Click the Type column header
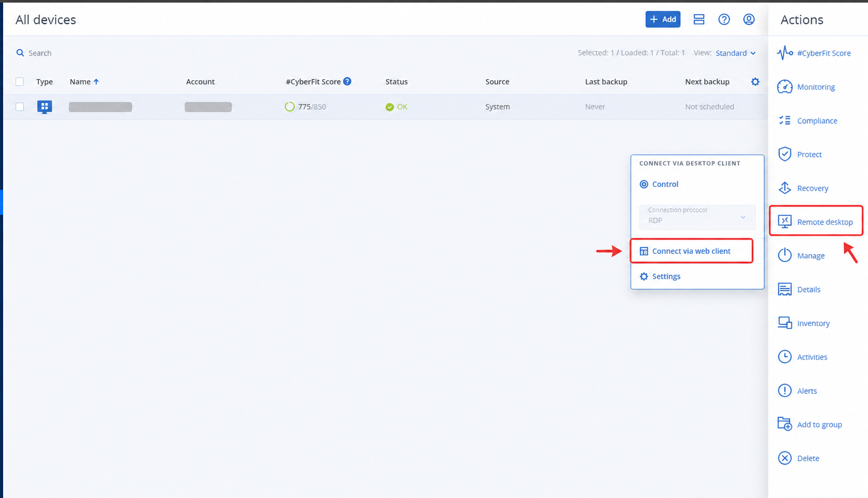Screen dimensions: 868x498 [x=45, y=82]
